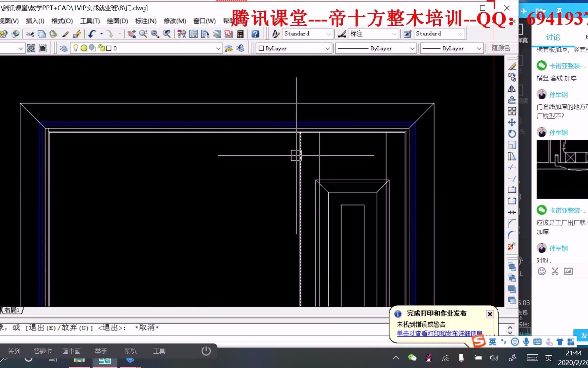This screenshot has width=588, height=368.
Task: Click the power icon in bottom bar
Action: pos(206,351)
